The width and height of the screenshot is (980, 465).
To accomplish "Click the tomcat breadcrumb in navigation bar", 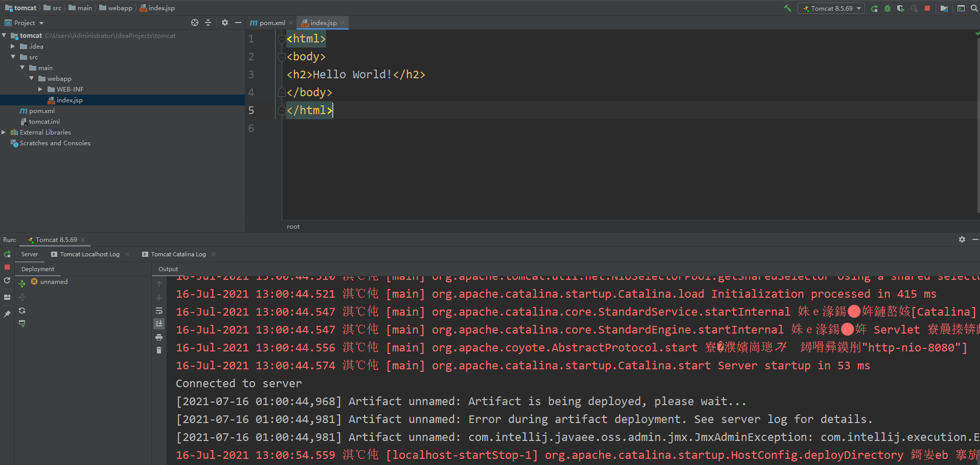I will click(x=21, y=8).
